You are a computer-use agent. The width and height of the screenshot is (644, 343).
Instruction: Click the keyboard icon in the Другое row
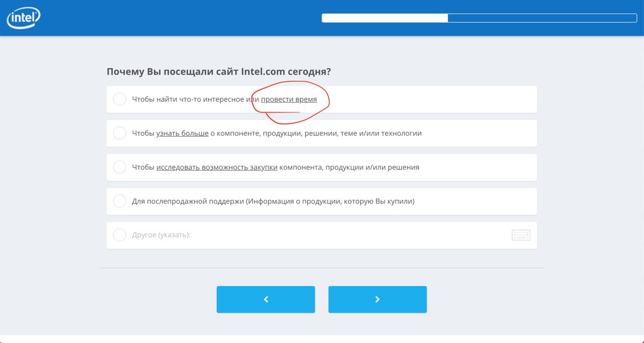click(x=521, y=235)
